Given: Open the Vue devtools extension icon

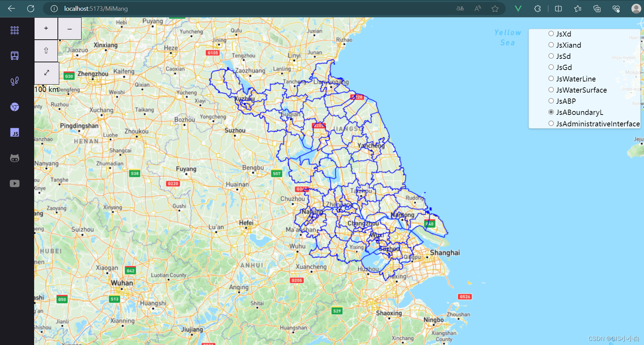Looking at the screenshot, I should [518, 9].
